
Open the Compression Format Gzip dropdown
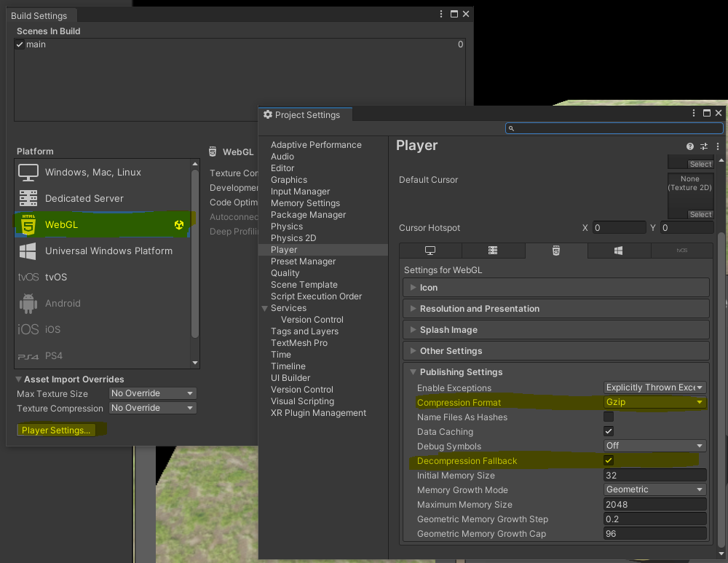pos(654,402)
